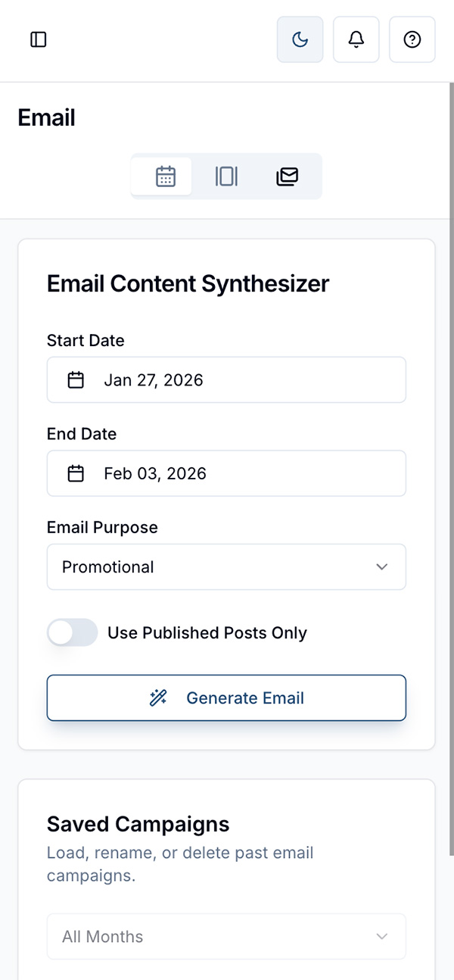Click the Start Date input showing Jan 27, 2026
454x980 pixels.
coord(226,379)
